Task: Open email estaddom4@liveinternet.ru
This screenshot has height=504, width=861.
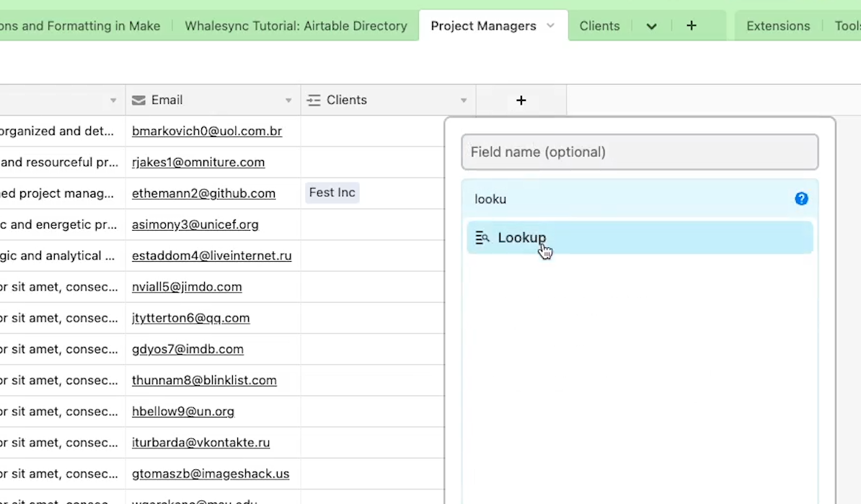Action: pos(211,256)
